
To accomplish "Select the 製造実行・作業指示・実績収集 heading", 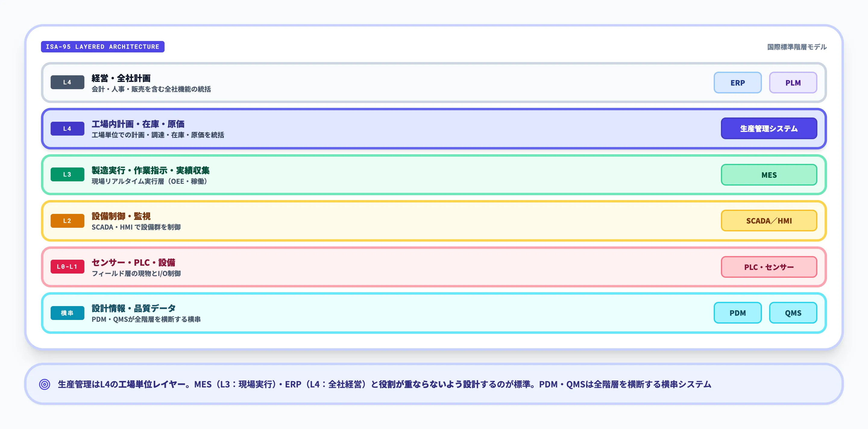I will tap(150, 171).
